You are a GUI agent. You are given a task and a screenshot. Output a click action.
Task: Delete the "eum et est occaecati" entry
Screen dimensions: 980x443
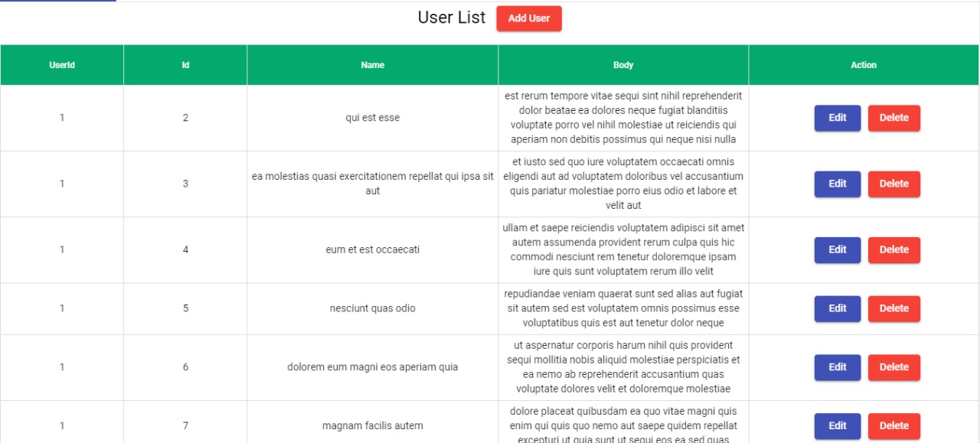click(893, 249)
